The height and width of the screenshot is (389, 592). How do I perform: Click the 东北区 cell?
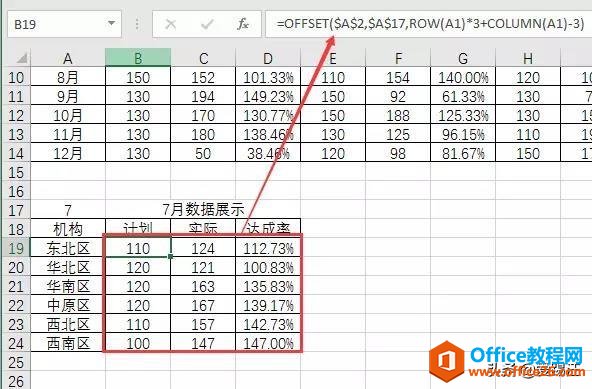tap(68, 248)
